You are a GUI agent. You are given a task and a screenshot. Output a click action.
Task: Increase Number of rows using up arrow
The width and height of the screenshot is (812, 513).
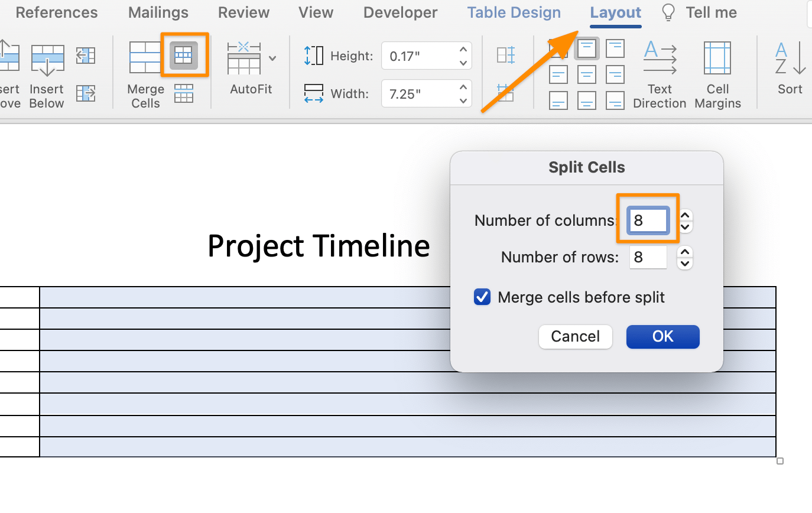pos(685,252)
